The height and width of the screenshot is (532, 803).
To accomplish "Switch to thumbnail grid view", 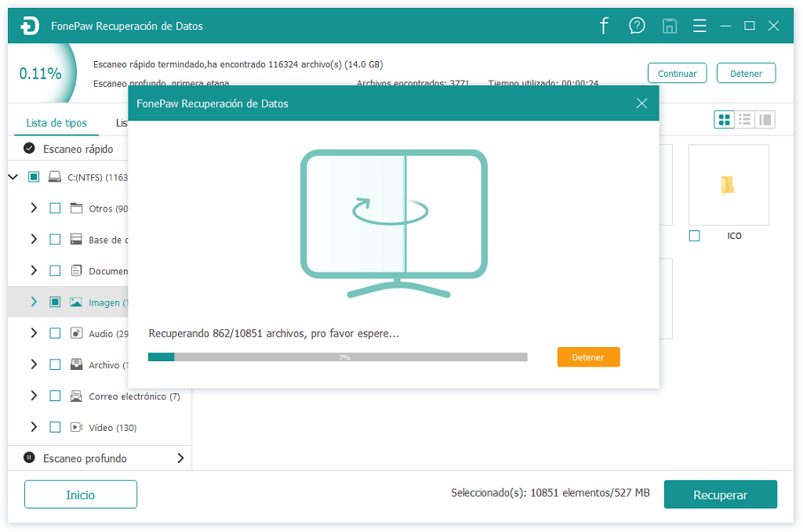I will click(724, 120).
